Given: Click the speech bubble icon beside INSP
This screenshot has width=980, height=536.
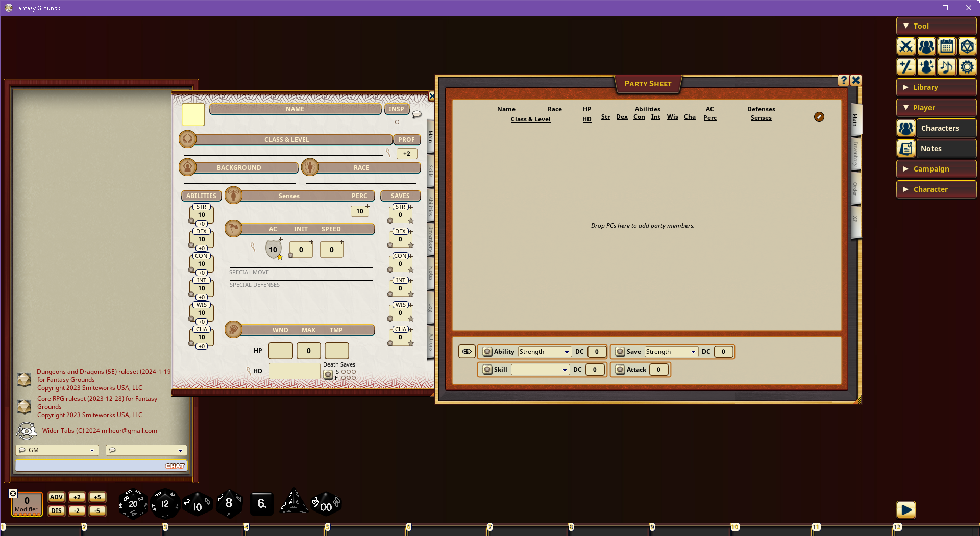Looking at the screenshot, I should [417, 114].
